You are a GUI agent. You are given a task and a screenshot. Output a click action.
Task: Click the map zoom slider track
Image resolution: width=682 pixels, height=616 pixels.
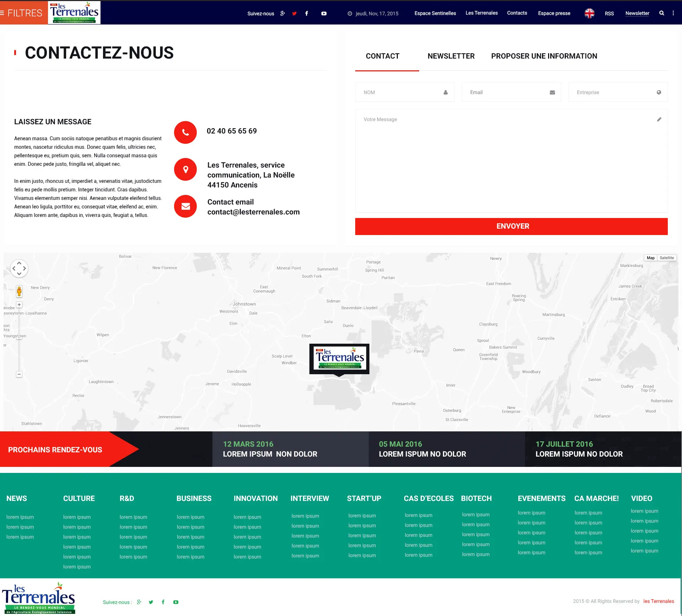tap(19, 355)
